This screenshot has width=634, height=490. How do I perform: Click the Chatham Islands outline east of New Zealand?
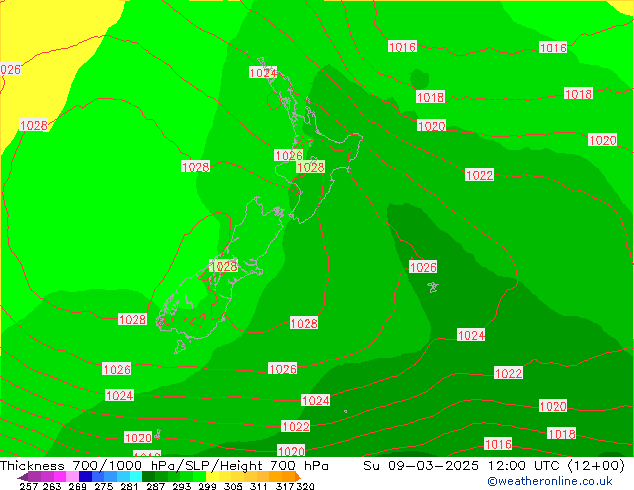click(433, 287)
